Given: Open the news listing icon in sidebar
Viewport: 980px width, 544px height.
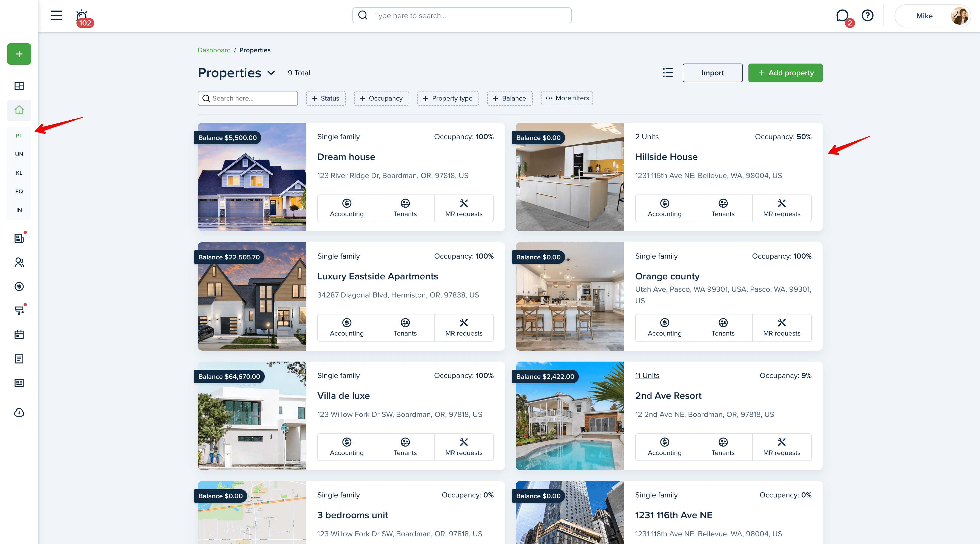Looking at the screenshot, I should coord(19,383).
